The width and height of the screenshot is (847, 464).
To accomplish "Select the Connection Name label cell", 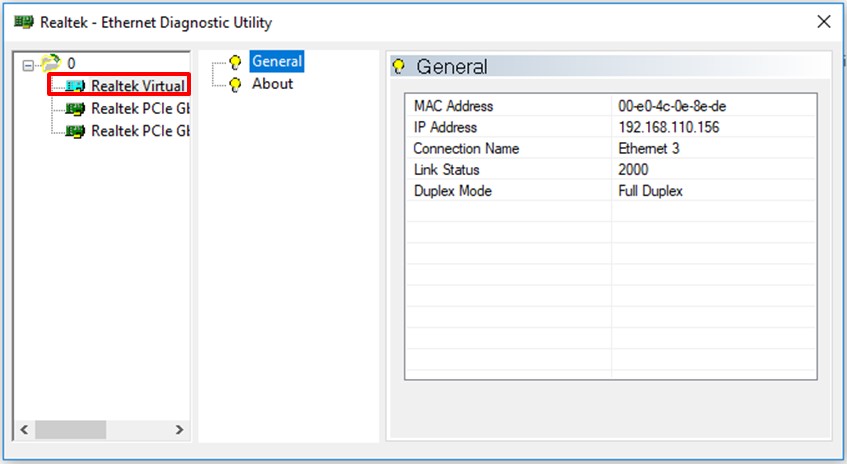I will tap(509, 148).
